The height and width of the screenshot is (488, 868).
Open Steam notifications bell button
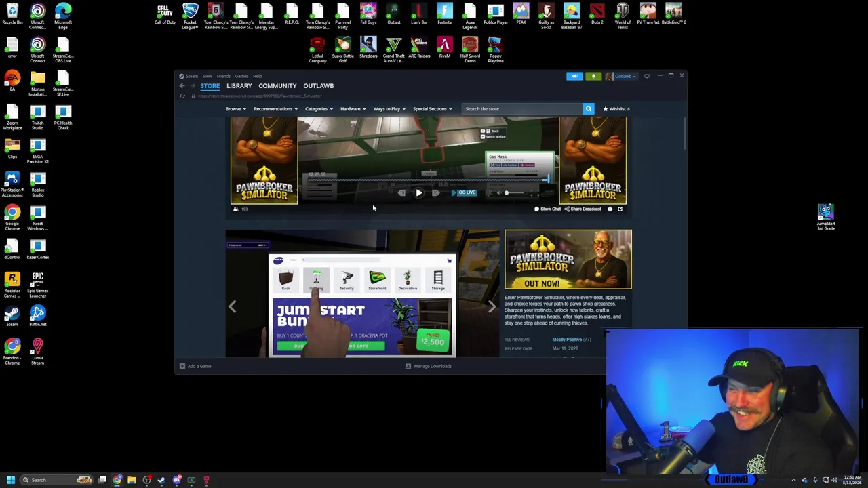(593, 76)
